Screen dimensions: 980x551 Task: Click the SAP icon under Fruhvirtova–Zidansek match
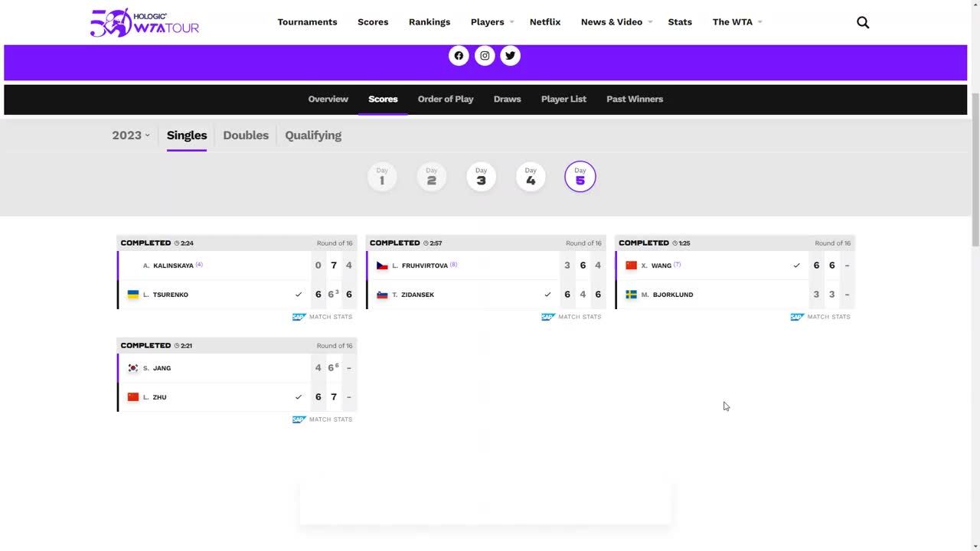pos(548,317)
